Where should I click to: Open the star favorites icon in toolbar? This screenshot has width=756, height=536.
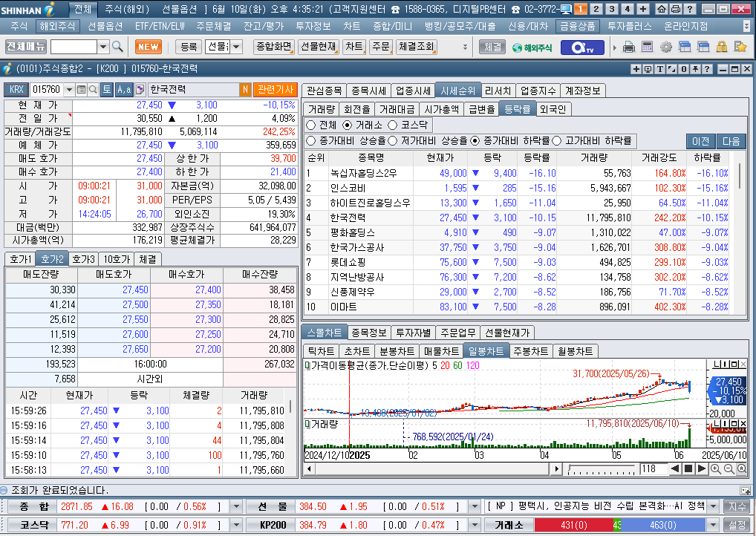click(x=740, y=47)
